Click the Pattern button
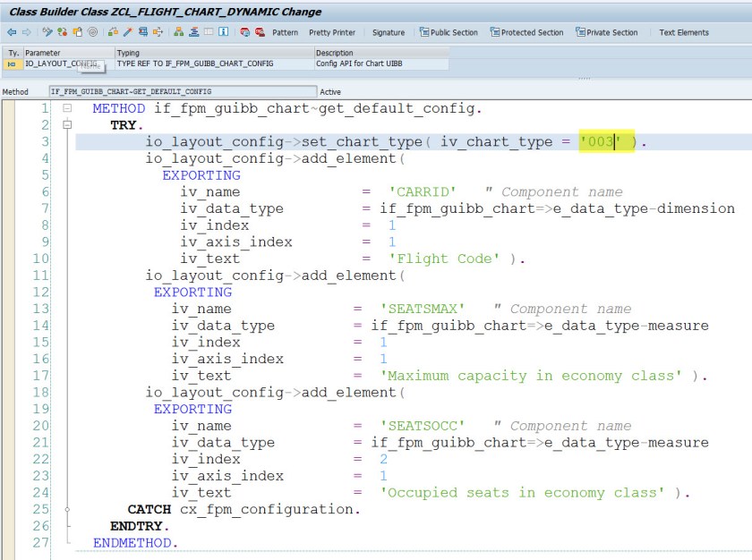752x560 pixels. click(x=285, y=32)
